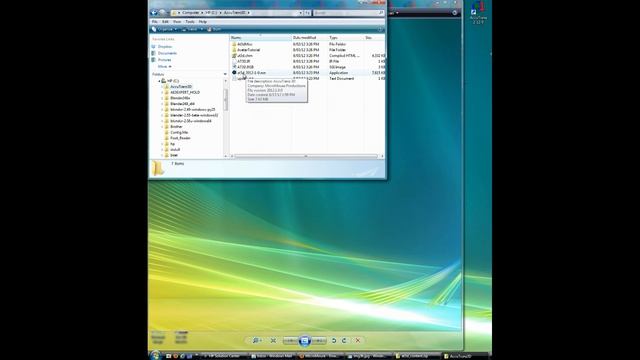Sort by the Name column header
This screenshot has height=360, width=640.
click(x=260, y=38)
